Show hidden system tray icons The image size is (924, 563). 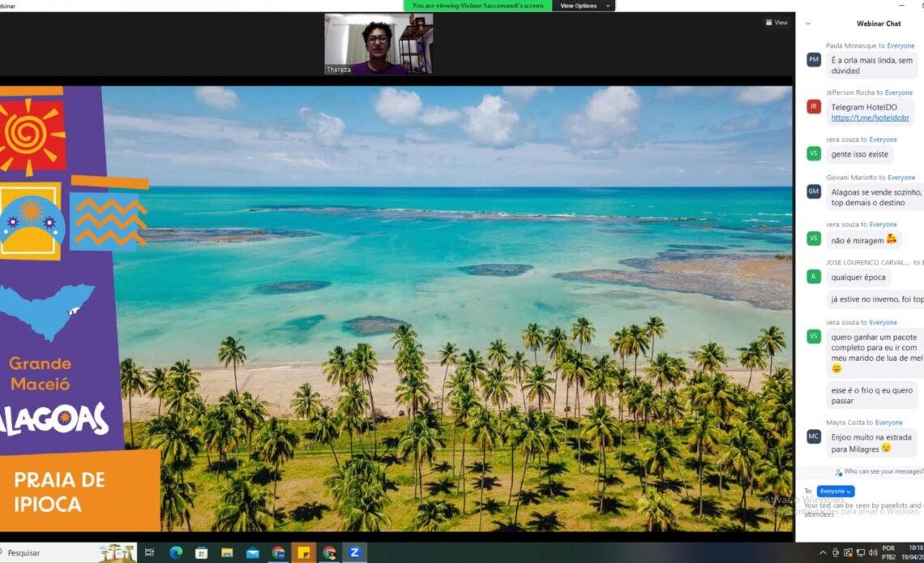click(823, 552)
